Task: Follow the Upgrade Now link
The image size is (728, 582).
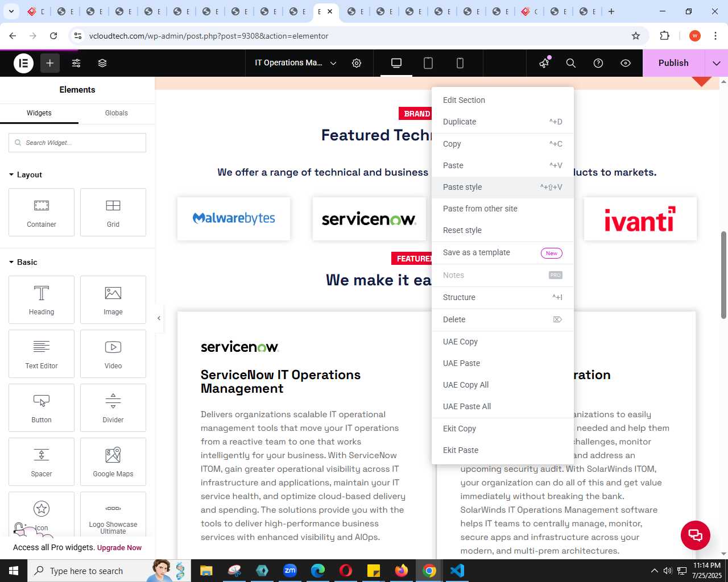Action: 119,548
